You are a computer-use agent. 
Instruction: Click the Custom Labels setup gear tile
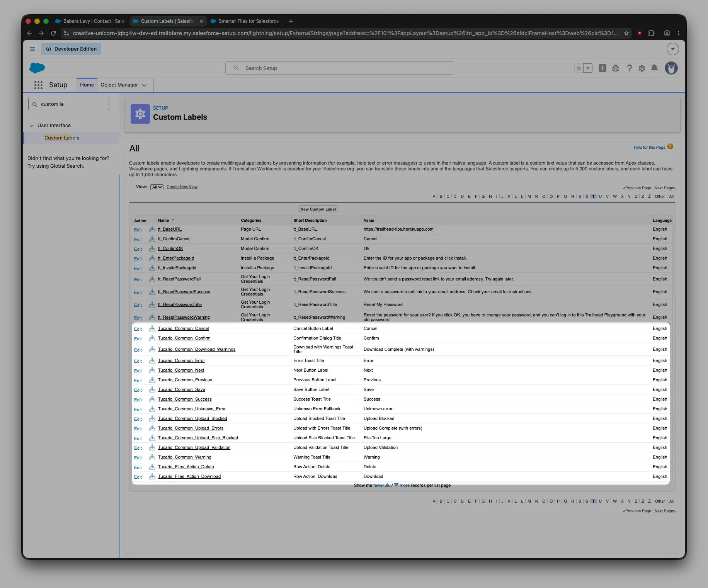140,114
